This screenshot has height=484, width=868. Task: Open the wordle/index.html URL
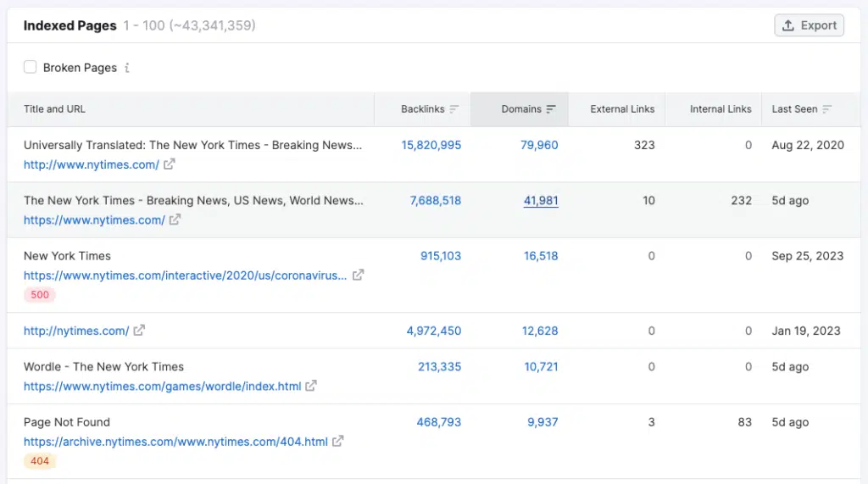pos(162,386)
